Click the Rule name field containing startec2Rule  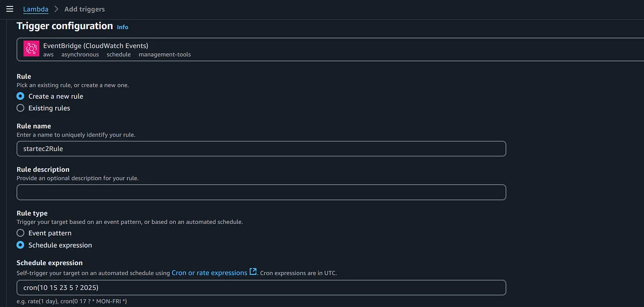click(x=261, y=149)
